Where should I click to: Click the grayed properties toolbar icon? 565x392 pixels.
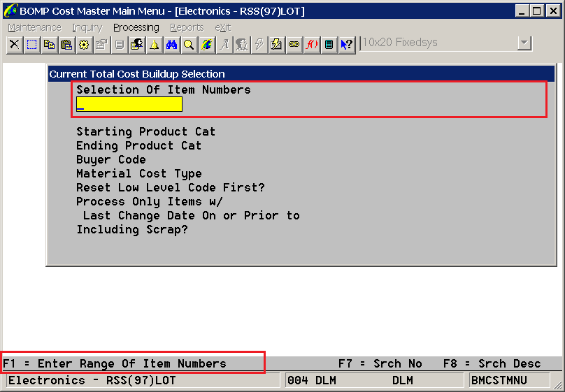(101, 45)
